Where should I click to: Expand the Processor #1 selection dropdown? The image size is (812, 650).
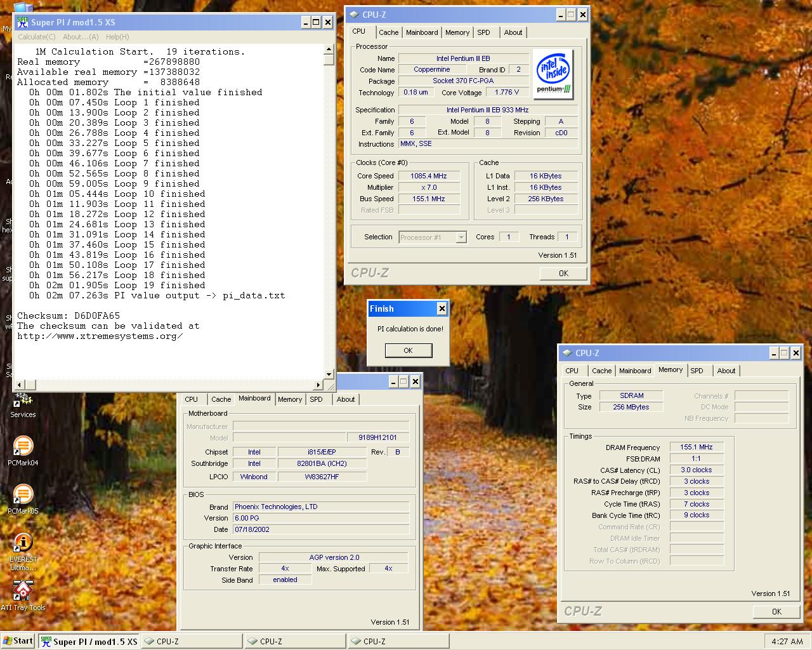pos(461,237)
